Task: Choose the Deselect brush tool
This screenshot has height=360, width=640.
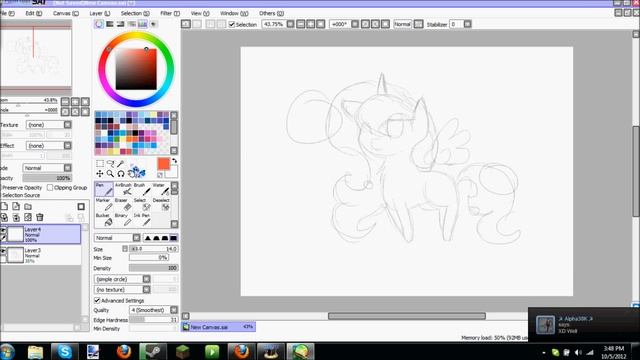Action: 161,204
